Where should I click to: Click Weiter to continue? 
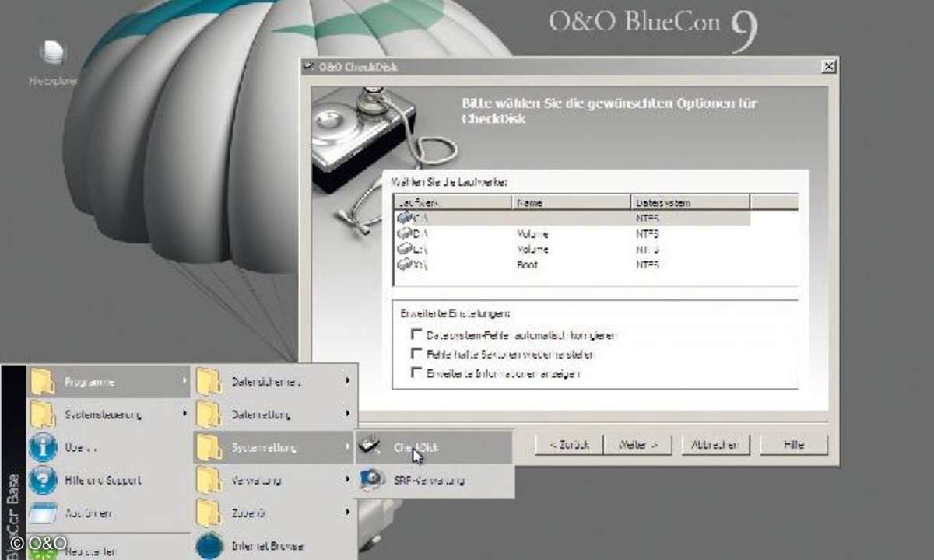(638, 445)
